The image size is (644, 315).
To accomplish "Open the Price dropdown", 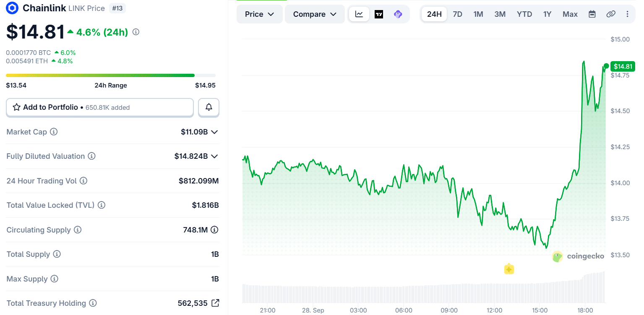I will (x=259, y=14).
